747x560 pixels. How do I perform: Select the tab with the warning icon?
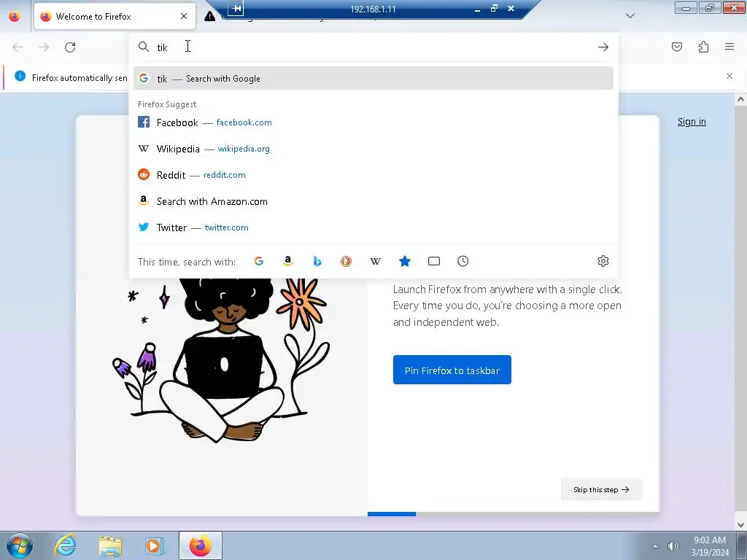click(x=209, y=16)
